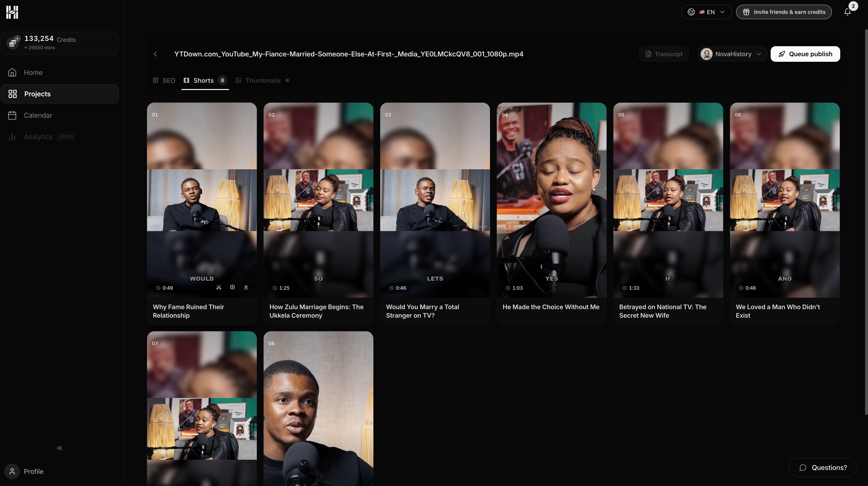Open the notifications bell
The height and width of the screenshot is (486, 868).
point(848,12)
